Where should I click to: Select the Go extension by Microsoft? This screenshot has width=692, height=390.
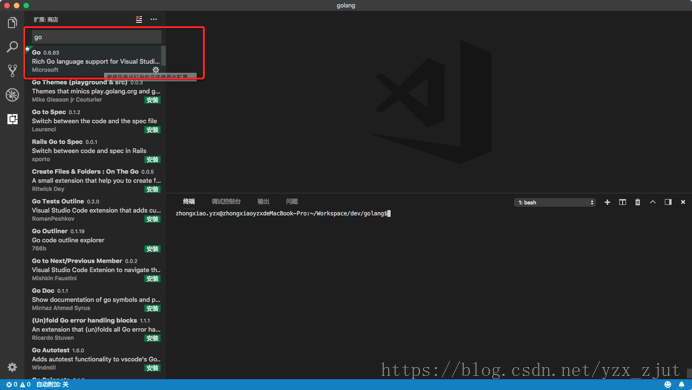point(95,61)
